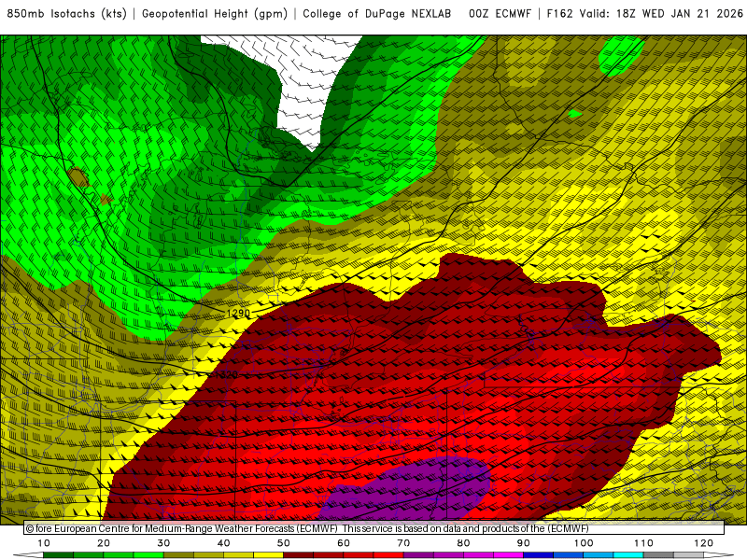This screenshot has height=560, width=747.
Task: Click the dark purple 70-knot color bar swatch
Action: [x=418, y=555]
